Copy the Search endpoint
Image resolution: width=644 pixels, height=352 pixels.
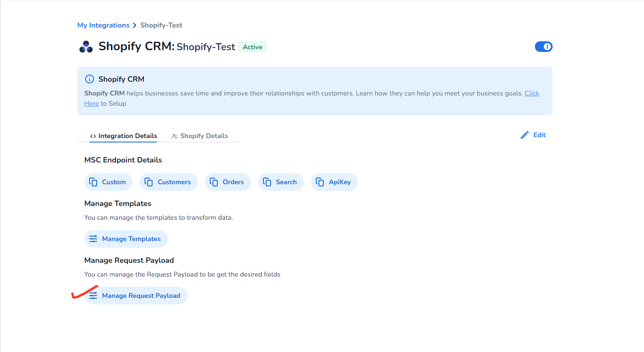tap(281, 182)
